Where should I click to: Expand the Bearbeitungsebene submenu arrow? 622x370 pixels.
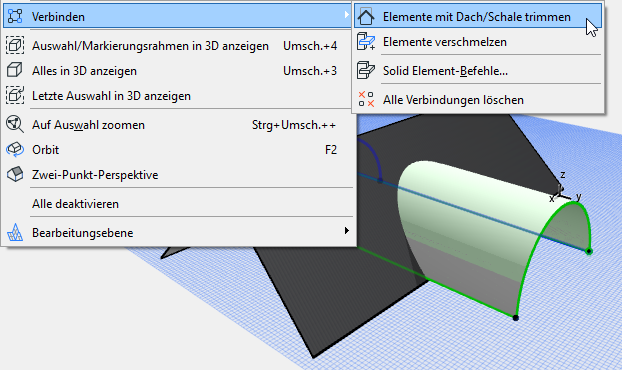click(347, 230)
